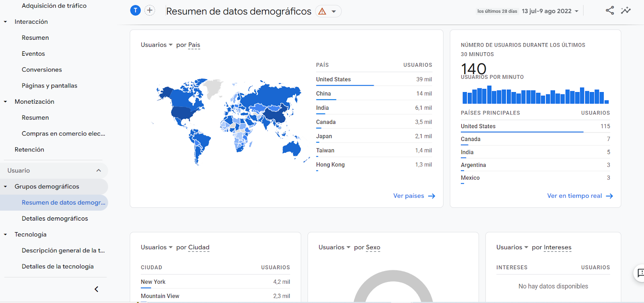The image size is (644, 303).
Task: Click the País dimension label
Action: coord(194,45)
